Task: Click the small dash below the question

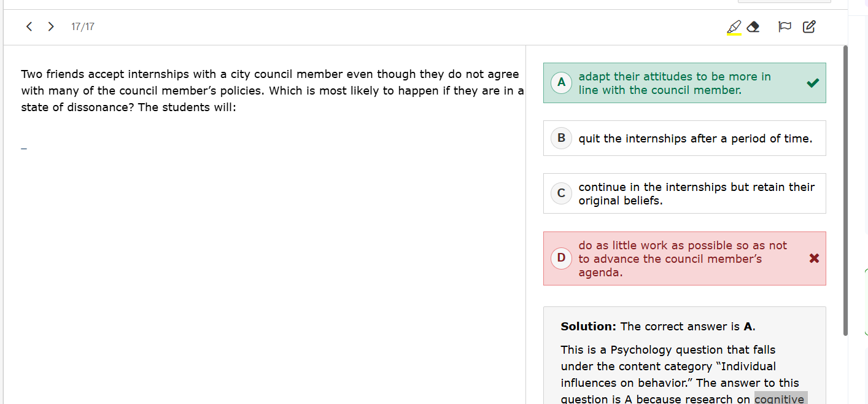Action: (x=24, y=149)
